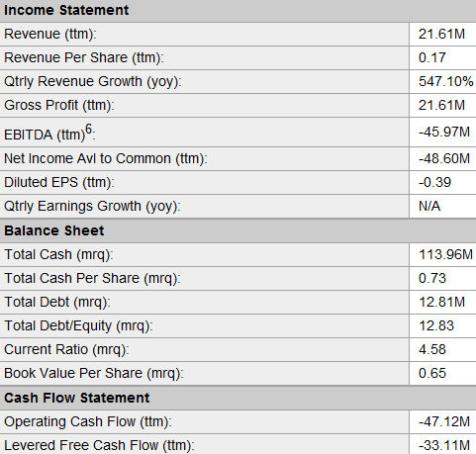The height and width of the screenshot is (454, 476).
Task: Click the Cash Flow Statement section header
Action: tap(77, 398)
